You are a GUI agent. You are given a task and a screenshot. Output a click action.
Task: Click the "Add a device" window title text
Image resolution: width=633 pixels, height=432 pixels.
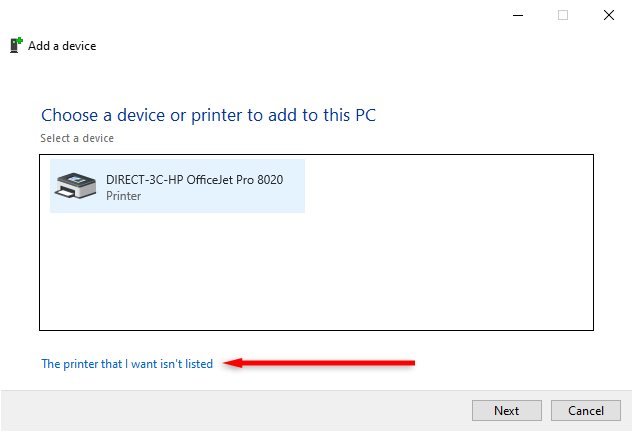pos(62,46)
